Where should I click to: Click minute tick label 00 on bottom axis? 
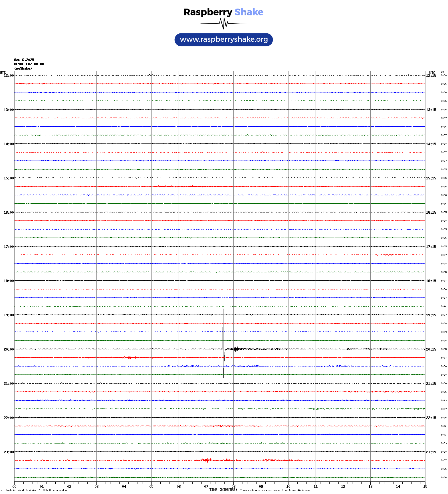tap(14, 487)
